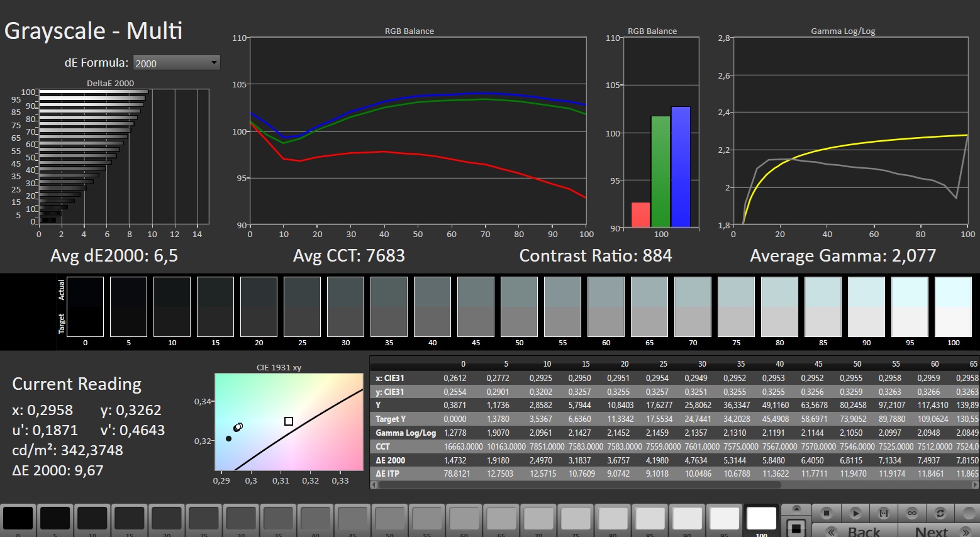Select the 100 white patch button
This screenshot has width=980, height=537.
click(x=761, y=521)
